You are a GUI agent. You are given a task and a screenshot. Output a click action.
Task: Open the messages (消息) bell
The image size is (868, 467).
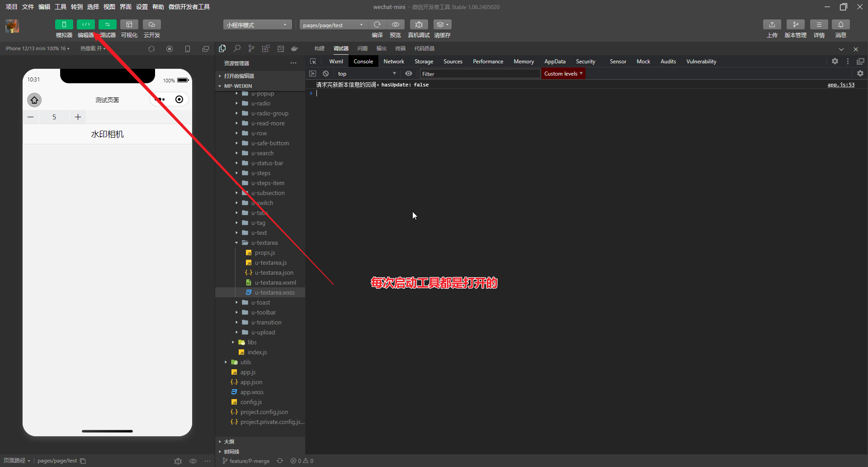point(841,24)
